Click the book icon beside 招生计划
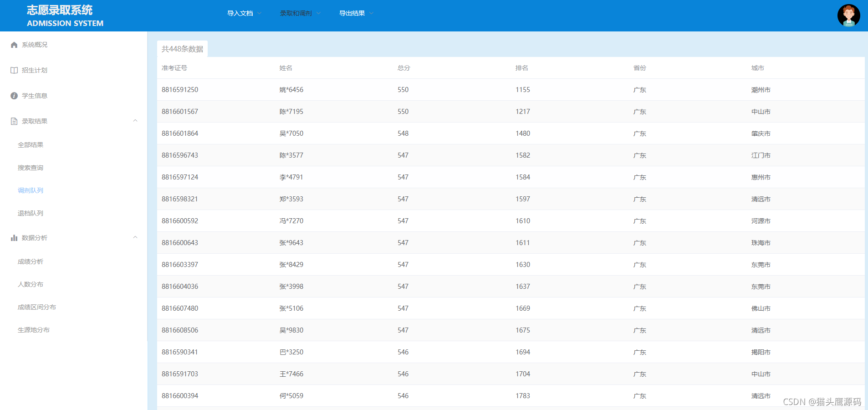 pyautogui.click(x=14, y=70)
